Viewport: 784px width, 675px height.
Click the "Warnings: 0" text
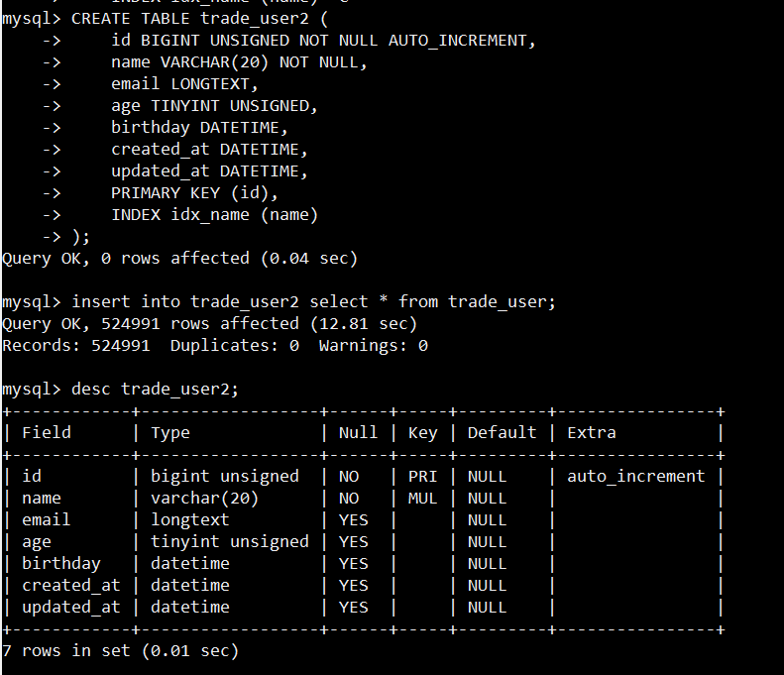(x=373, y=345)
